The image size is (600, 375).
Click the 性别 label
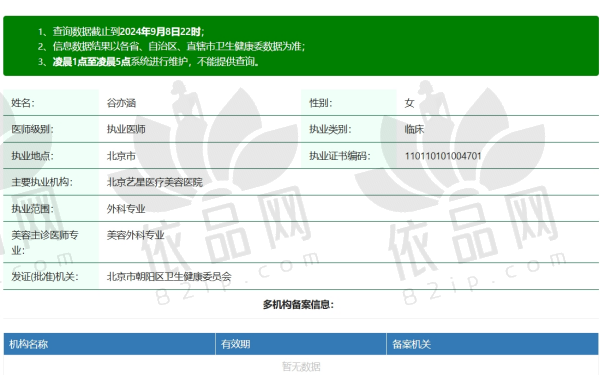(x=321, y=103)
